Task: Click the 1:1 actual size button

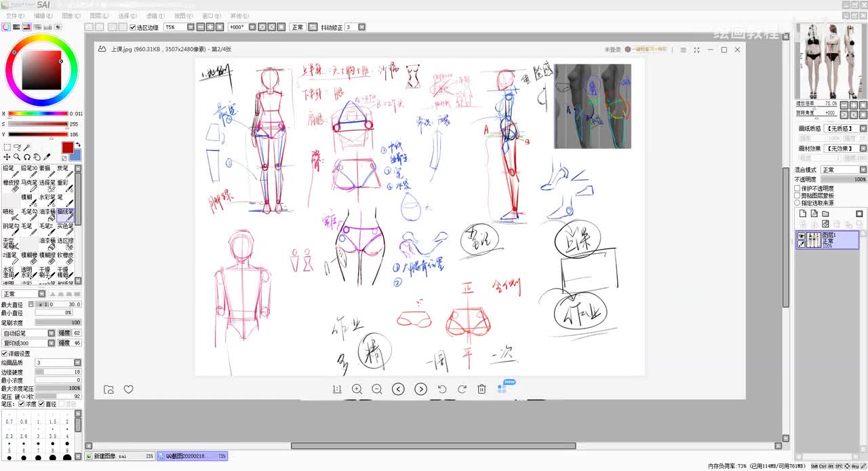Action: pos(336,389)
